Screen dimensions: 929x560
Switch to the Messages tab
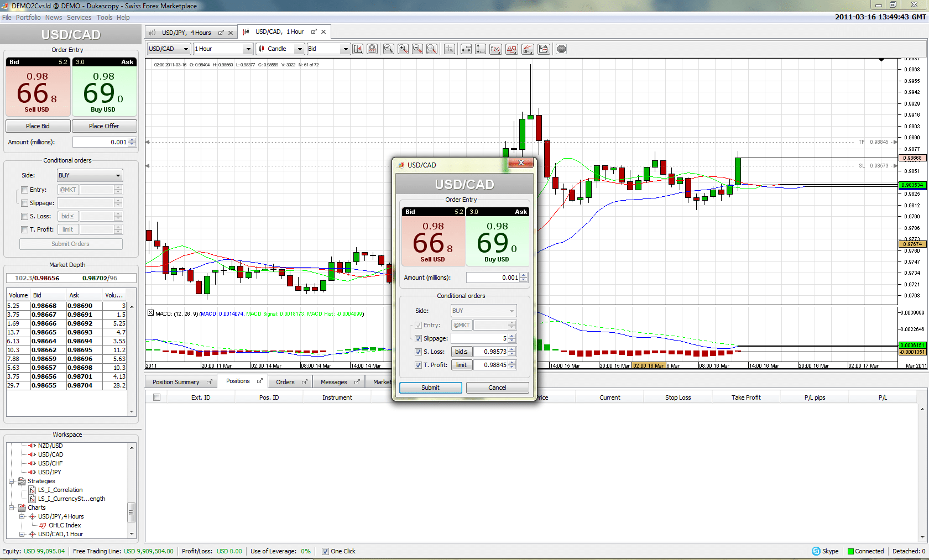click(x=334, y=382)
